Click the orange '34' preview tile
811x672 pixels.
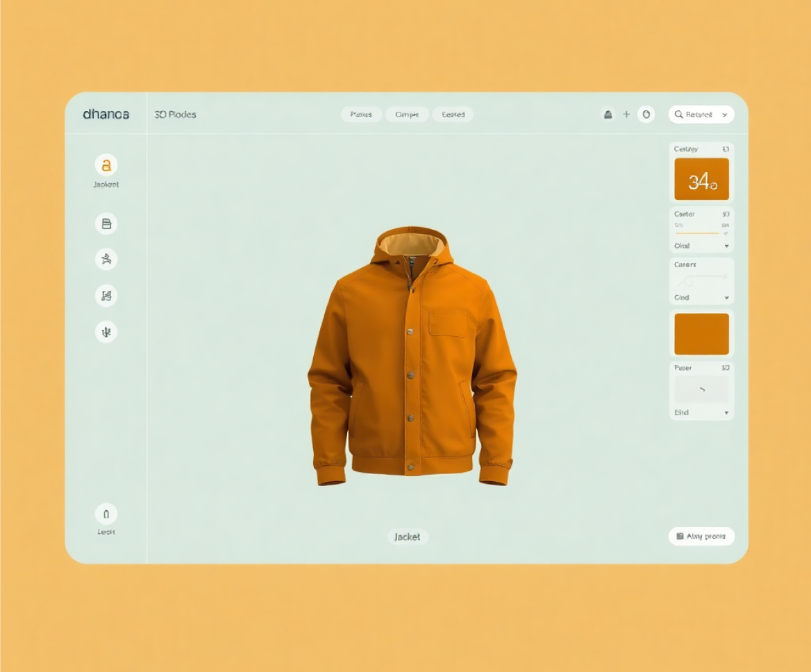[701, 180]
